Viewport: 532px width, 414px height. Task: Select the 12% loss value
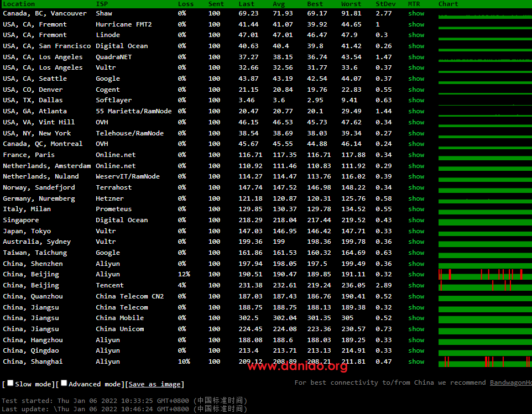[x=184, y=274]
